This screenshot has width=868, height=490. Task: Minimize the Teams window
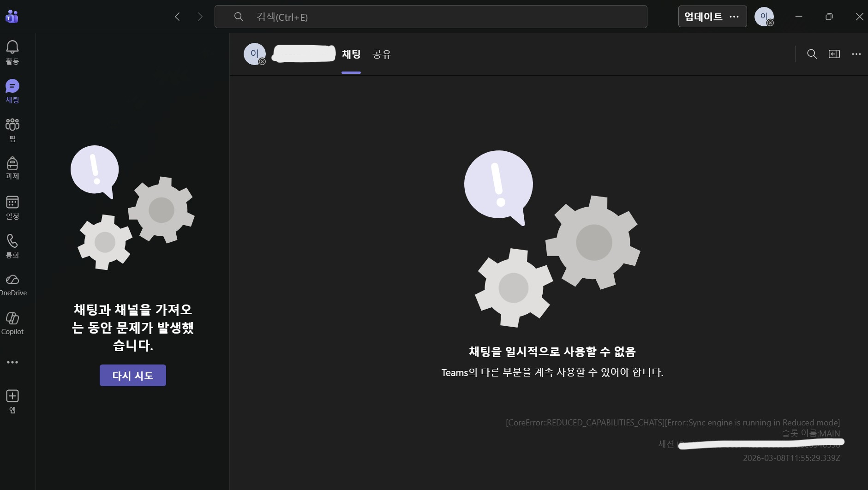tap(799, 17)
